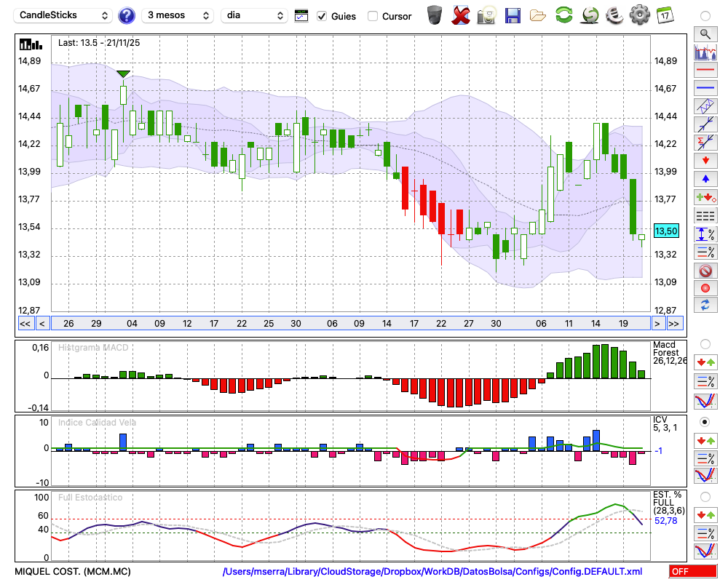Open settings with the gear icon

pyautogui.click(x=640, y=15)
